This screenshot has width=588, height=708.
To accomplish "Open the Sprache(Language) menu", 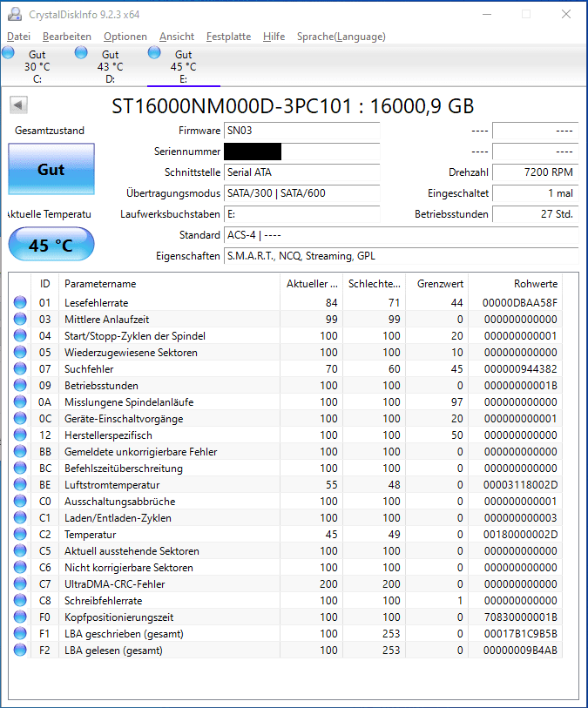I will pos(341,37).
